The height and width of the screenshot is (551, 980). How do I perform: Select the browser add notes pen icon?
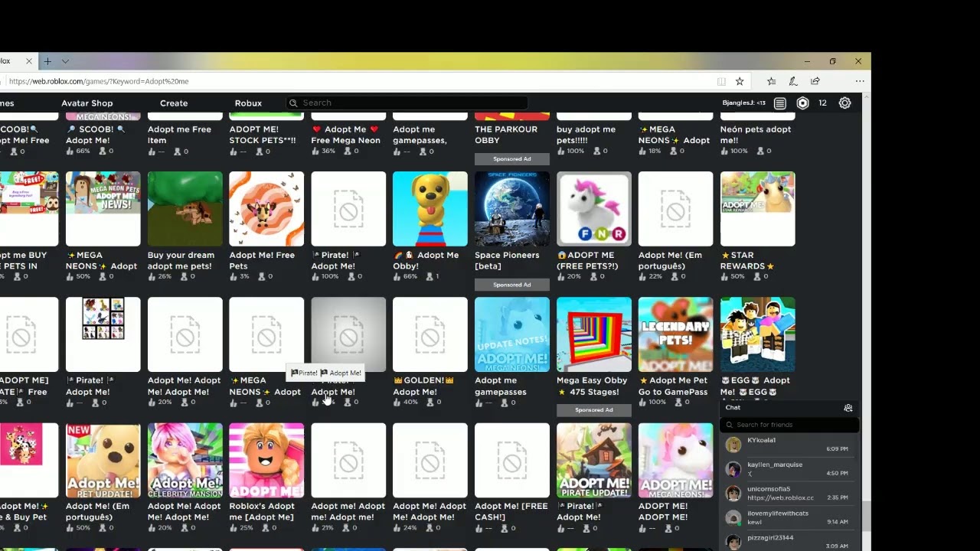[x=793, y=81]
